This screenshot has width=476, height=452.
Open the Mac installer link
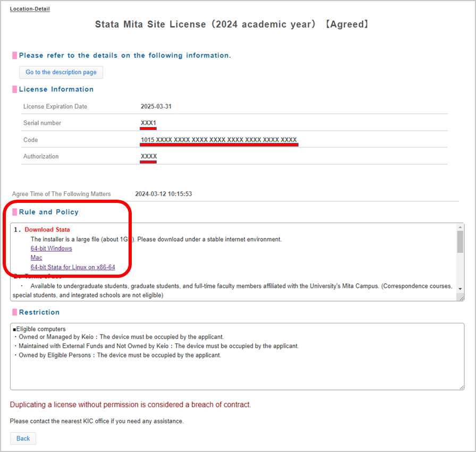[37, 258]
